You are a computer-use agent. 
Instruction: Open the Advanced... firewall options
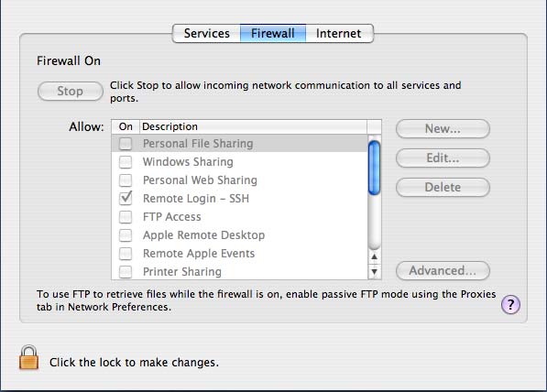tap(443, 270)
